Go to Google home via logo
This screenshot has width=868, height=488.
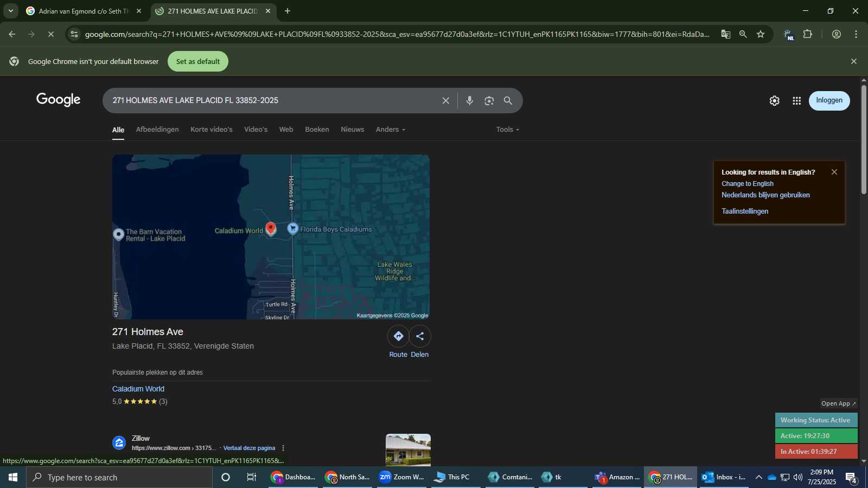[59, 100]
